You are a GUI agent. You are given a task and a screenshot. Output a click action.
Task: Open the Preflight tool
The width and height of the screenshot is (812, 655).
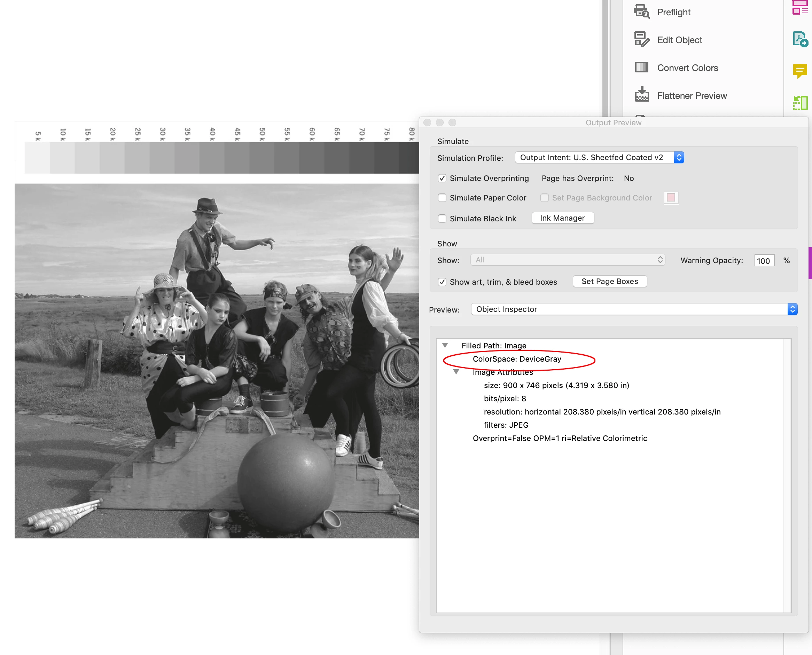pos(673,12)
